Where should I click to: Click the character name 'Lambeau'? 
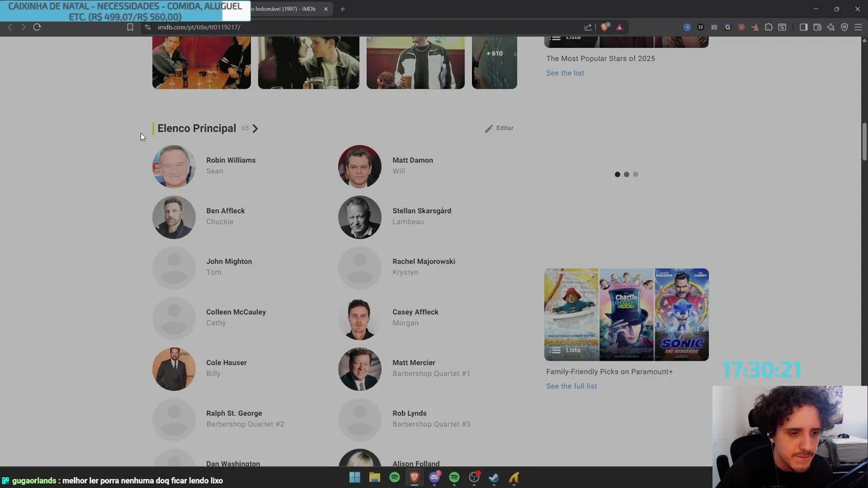[x=408, y=222]
